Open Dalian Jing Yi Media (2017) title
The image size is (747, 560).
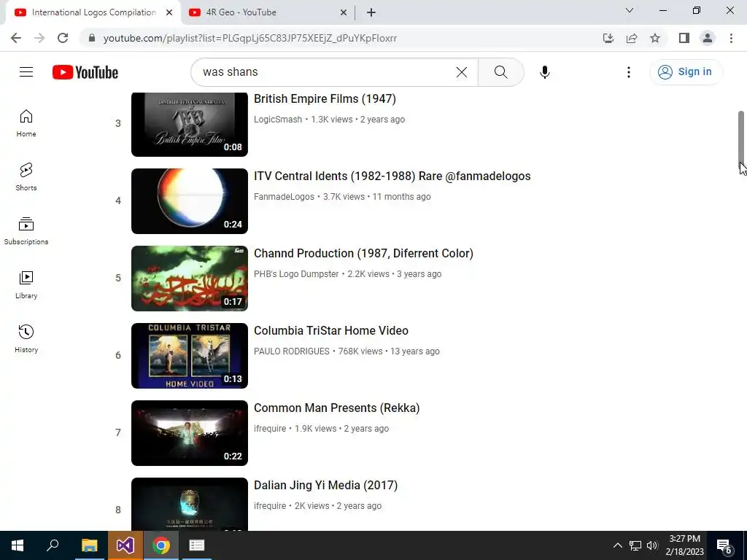[326, 485]
